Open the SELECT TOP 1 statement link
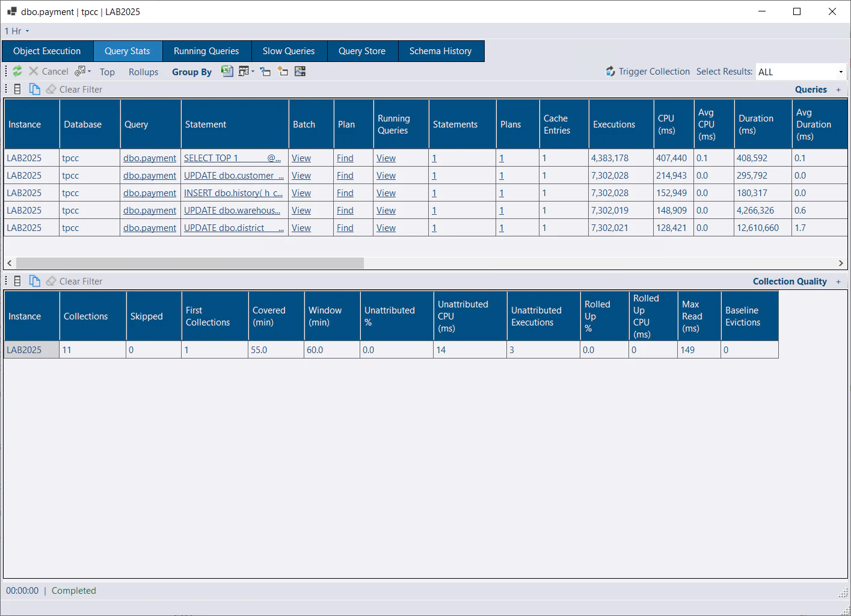 233,158
